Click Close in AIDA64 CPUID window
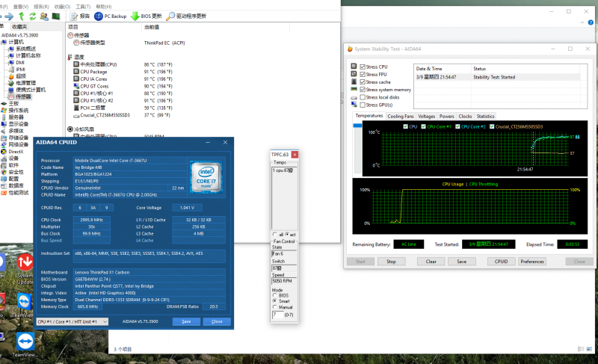Screen dimensions: 598x364 click(217, 321)
